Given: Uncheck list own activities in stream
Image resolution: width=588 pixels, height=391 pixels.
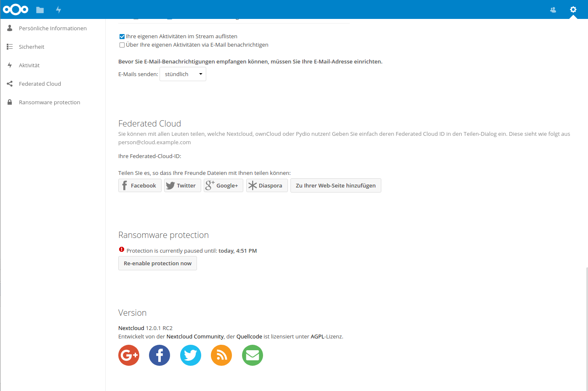Looking at the screenshot, I should tap(122, 37).
